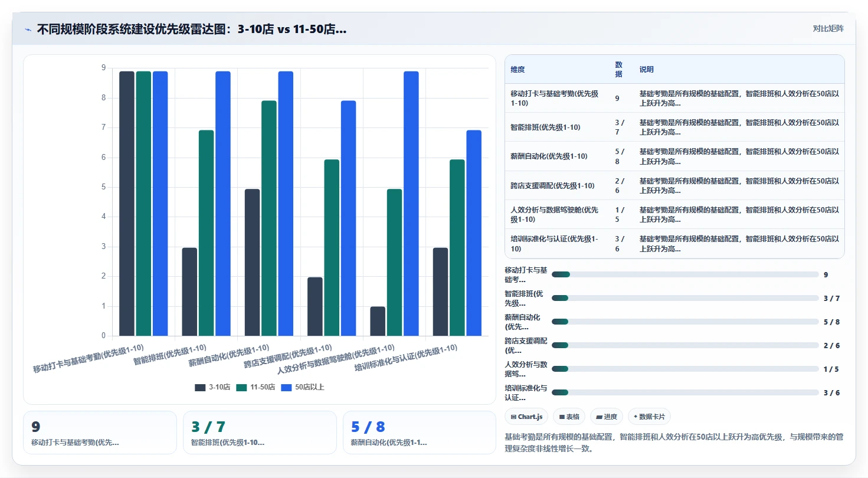Click the 对比矩阵 label in the header
The height and width of the screenshot is (478, 868).
click(828, 29)
